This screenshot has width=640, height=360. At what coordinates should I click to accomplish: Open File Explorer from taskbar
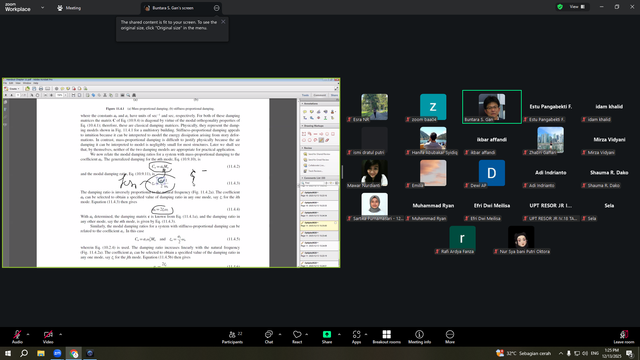click(41, 353)
